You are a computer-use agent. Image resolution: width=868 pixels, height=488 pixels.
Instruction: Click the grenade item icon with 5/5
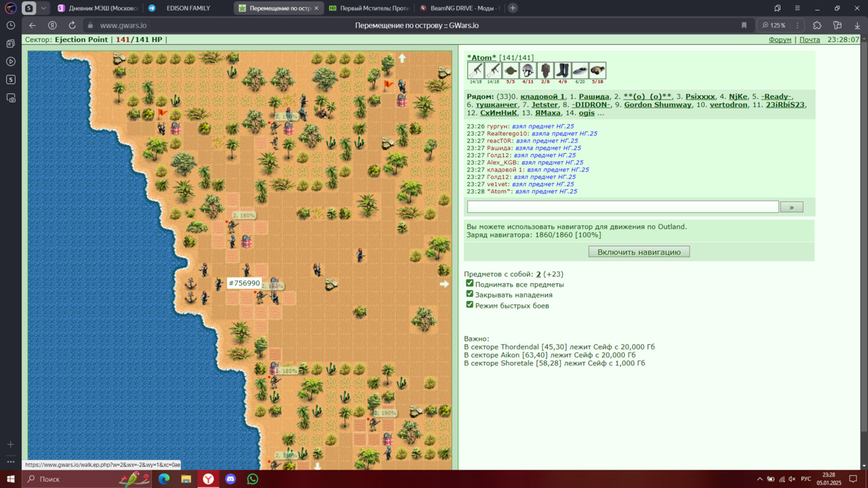(x=511, y=70)
